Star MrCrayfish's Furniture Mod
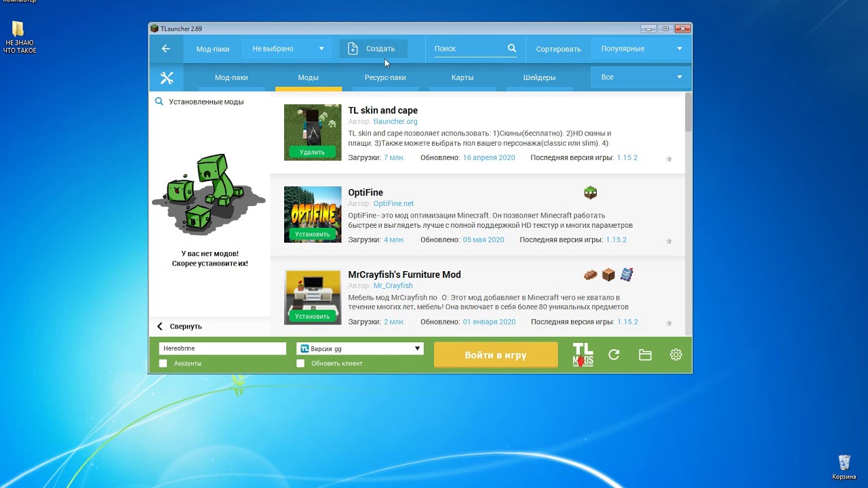The image size is (868, 488). click(669, 323)
